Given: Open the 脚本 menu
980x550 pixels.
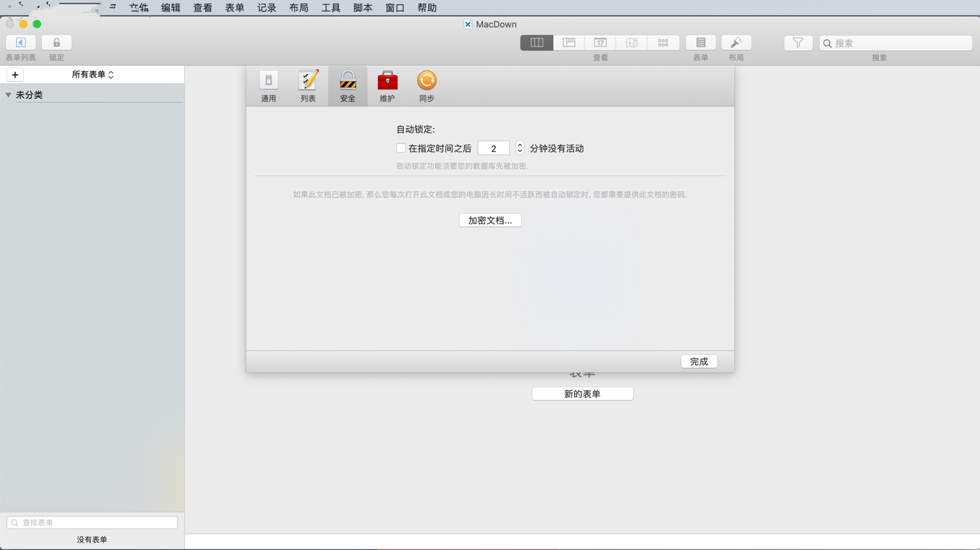Looking at the screenshot, I should pos(363,8).
